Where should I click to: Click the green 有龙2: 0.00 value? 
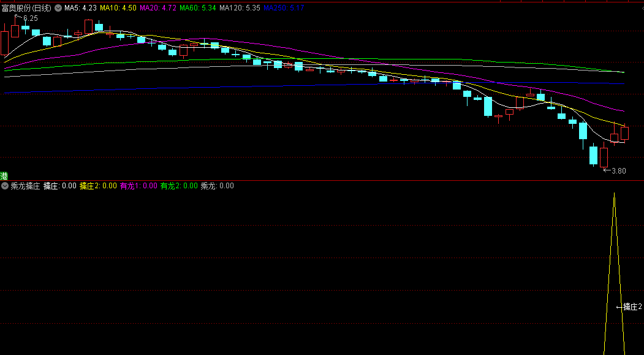179,186
